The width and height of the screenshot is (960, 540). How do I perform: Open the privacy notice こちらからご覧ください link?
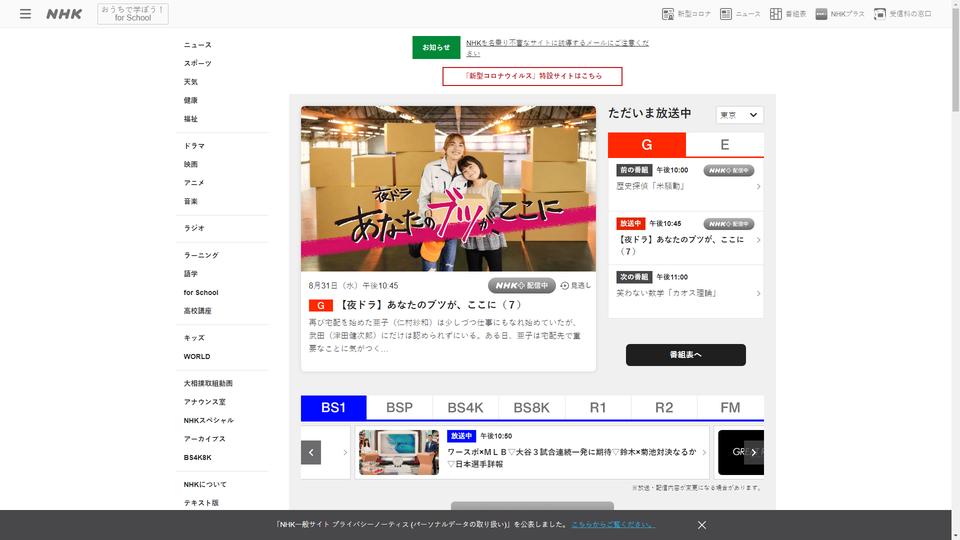click(613, 525)
